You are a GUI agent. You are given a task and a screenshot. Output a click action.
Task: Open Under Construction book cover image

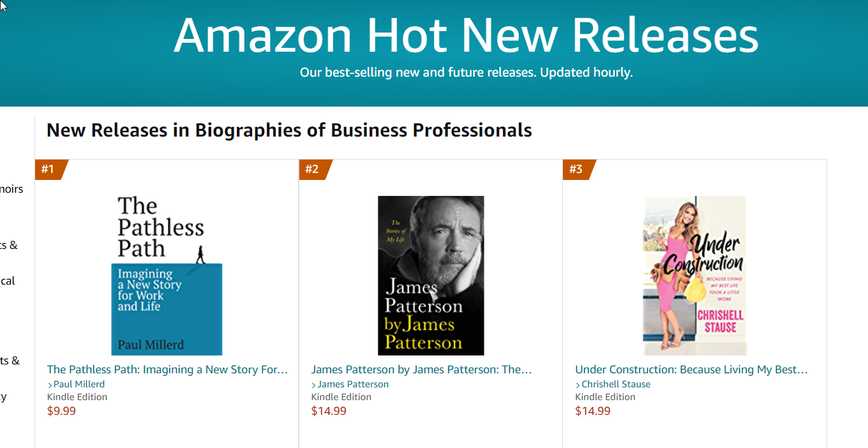pyautogui.click(x=694, y=276)
